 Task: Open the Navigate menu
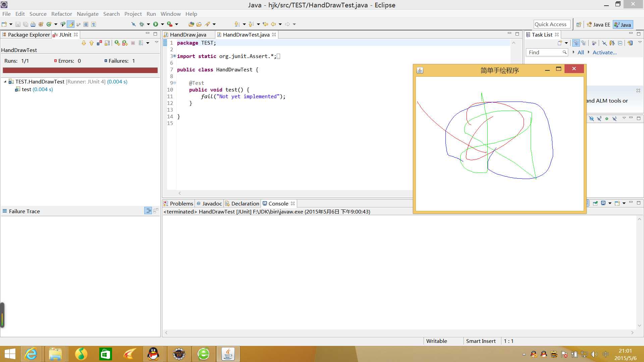87,14
